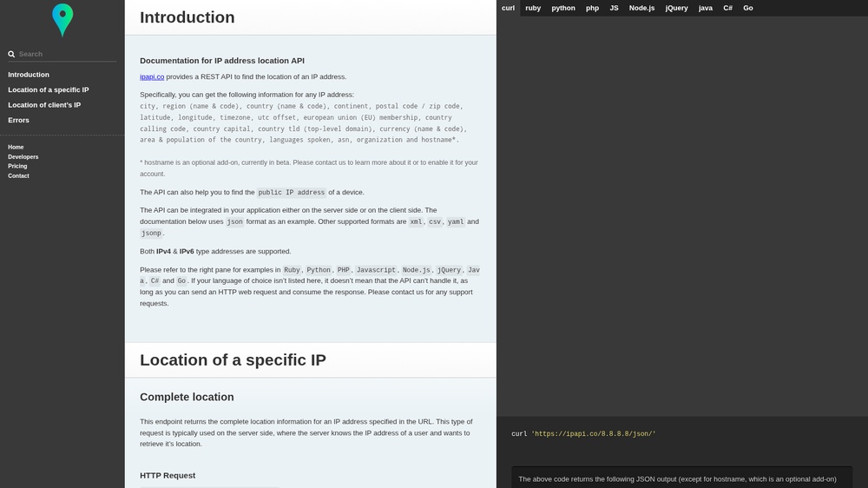This screenshot has height=488, width=868.
Task: Click the 'csv' inline code
Action: click(435, 221)
